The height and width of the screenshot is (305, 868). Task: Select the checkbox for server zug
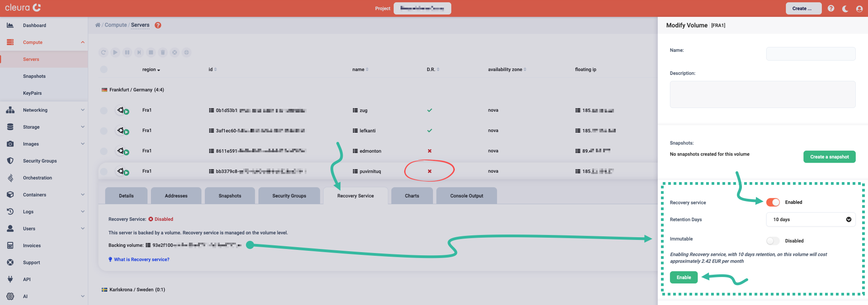[x=104, y=110]
